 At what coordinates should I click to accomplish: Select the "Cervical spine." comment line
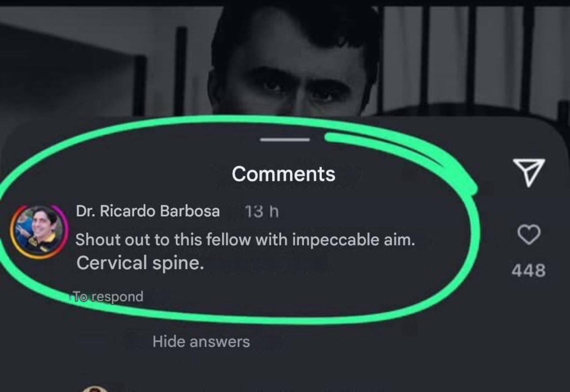[x=140, y=263]
